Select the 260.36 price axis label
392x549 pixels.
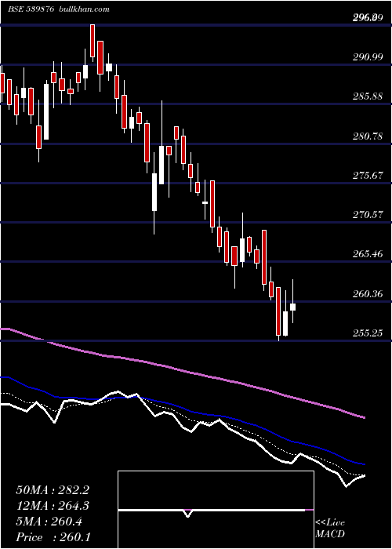(x=367, y=293)
